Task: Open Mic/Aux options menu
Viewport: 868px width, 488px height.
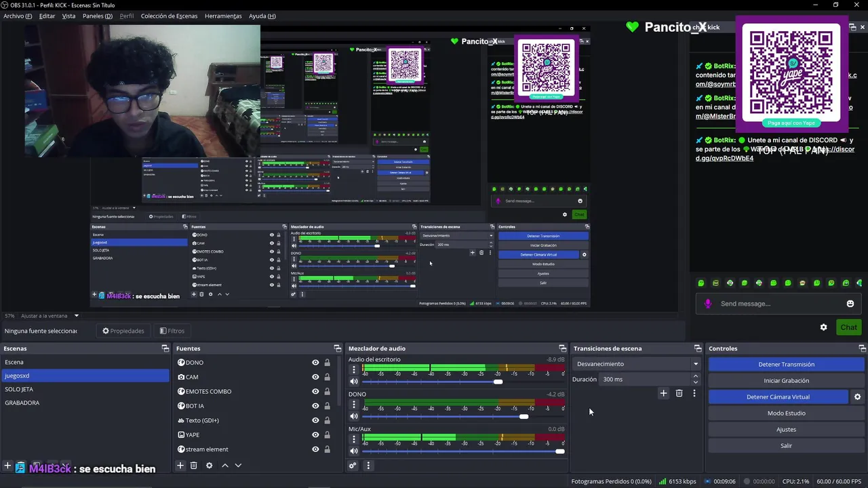Action: [x=353, y=440]
